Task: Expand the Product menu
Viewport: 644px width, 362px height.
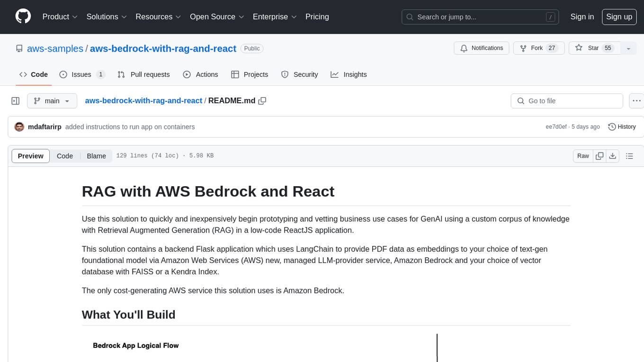Action: point(60,17)
